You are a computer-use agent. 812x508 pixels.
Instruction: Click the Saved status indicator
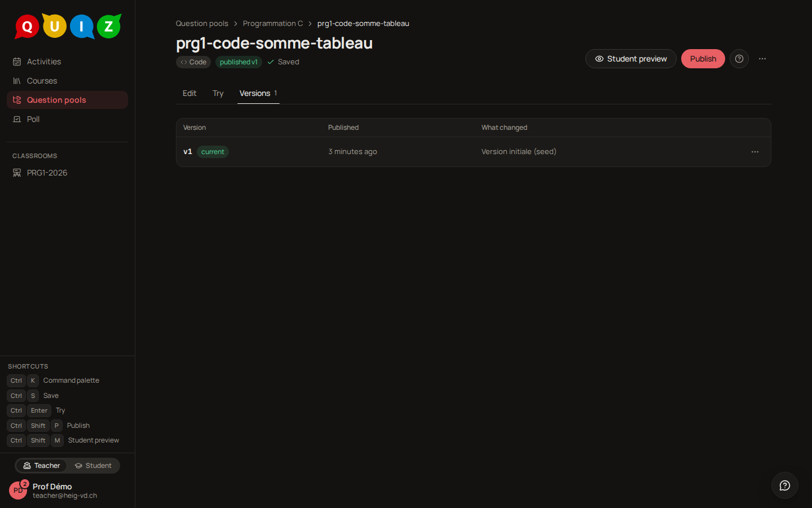coord(284,62)
